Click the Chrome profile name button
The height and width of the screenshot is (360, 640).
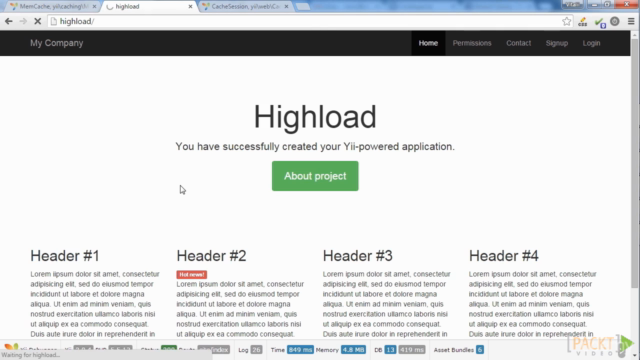pyautogui.click(x=572, y=4)
